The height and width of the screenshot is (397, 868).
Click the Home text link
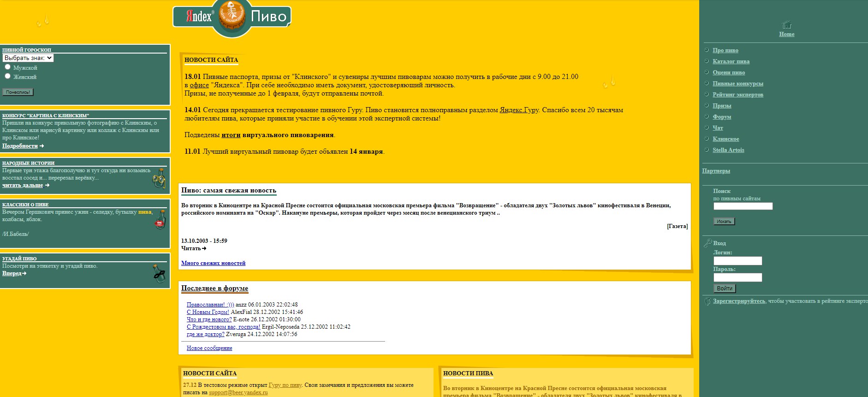click(787, 34)
